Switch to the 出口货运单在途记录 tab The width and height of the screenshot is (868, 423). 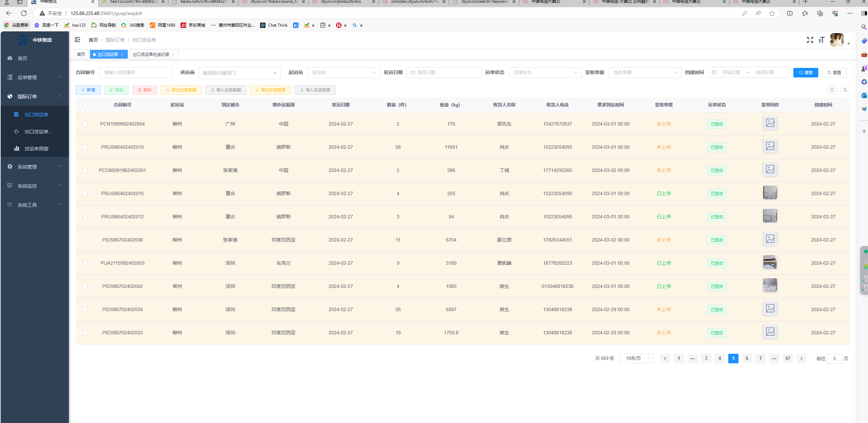click(151, 55)
